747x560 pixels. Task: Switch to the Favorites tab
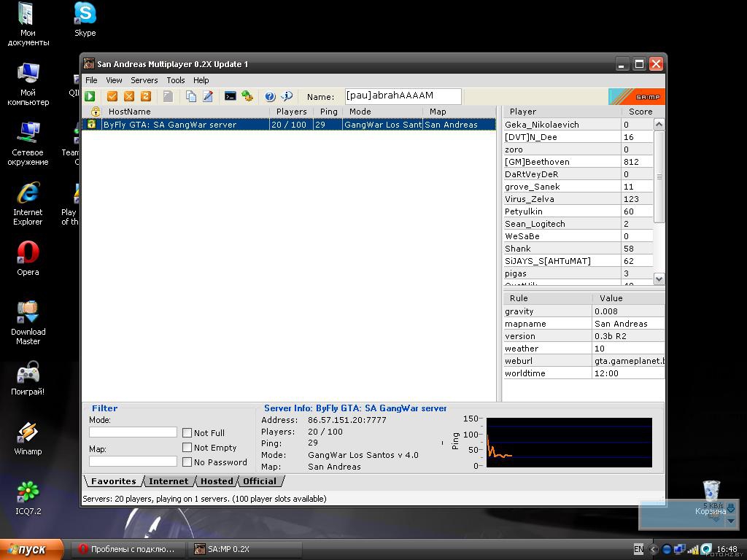click(x=113, y=481)
